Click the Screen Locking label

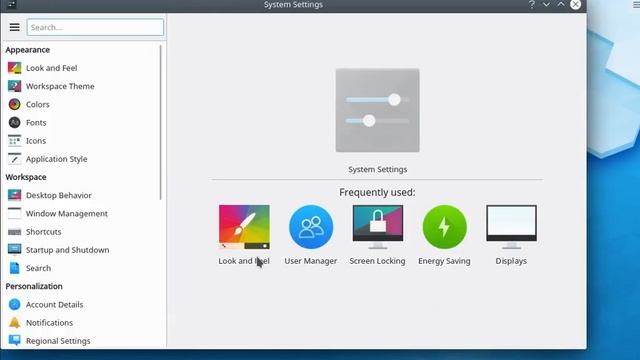point(378,261)
